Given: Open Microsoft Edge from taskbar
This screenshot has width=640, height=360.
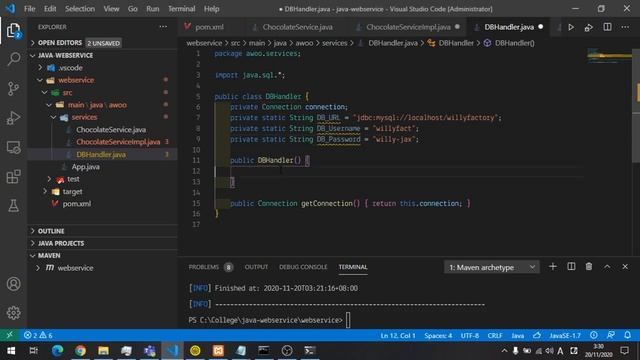Looking at the screenshot, I should coord(58,351).
